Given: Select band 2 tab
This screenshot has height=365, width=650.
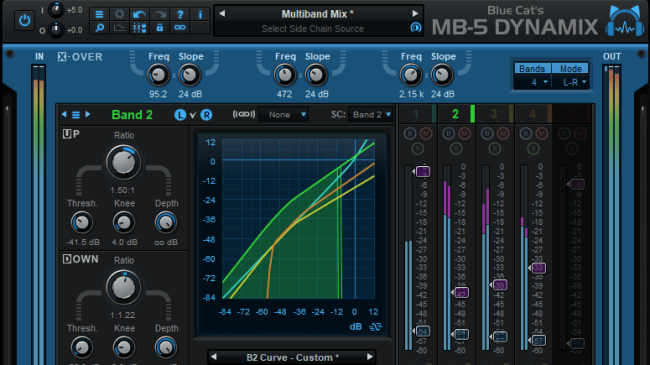Looking at the screenshot, I should tap(456, 114).
